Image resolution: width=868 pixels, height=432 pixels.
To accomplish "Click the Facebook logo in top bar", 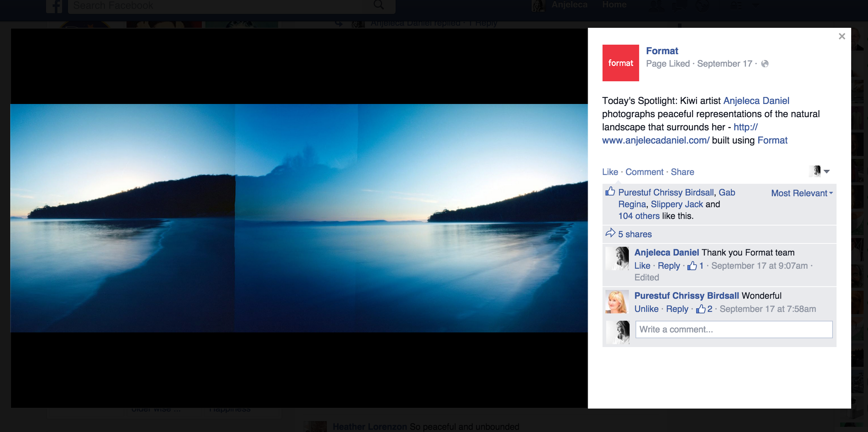I will coord(54,6).
